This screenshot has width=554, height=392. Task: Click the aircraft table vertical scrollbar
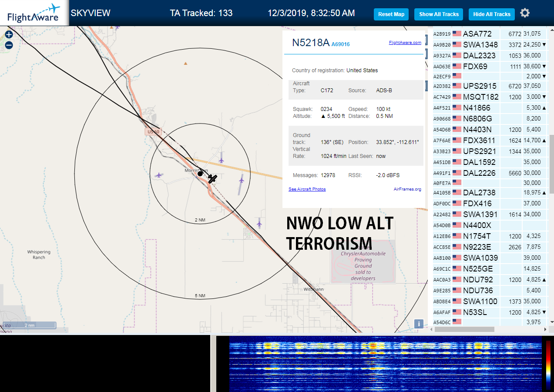click(x=551, y=164)
